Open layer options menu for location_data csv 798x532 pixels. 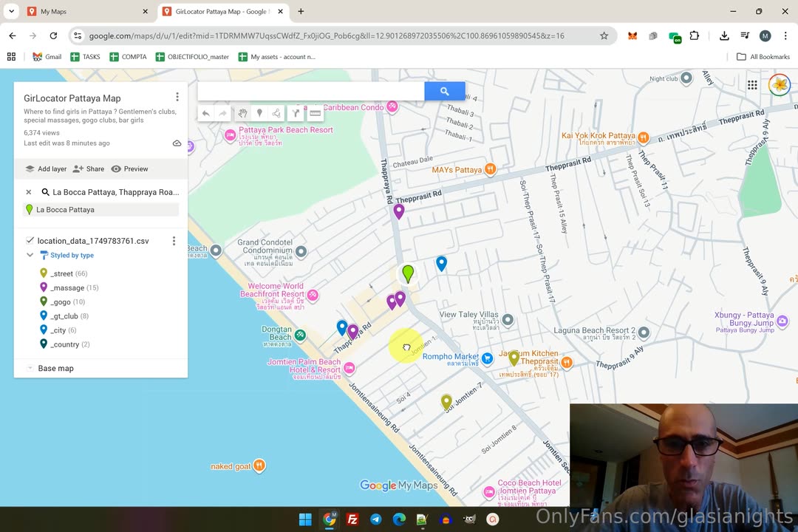[174, 241]
